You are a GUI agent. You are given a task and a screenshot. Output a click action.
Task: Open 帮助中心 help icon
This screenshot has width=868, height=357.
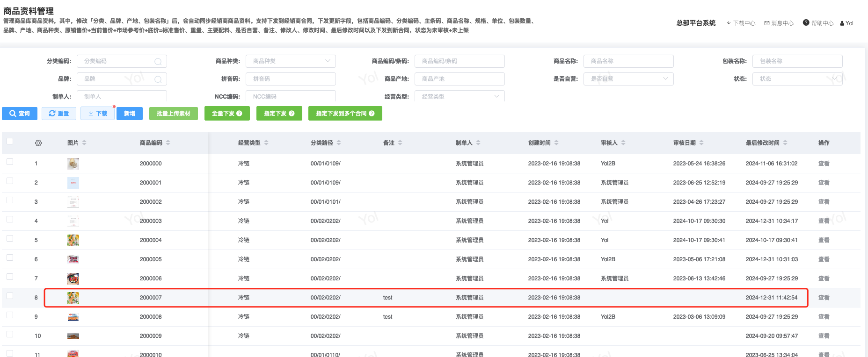point(806,23)
